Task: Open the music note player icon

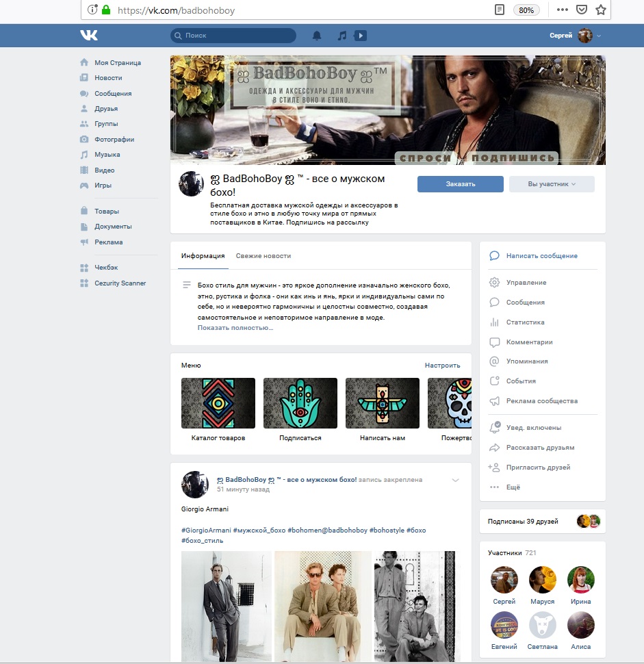Action: 342,36
